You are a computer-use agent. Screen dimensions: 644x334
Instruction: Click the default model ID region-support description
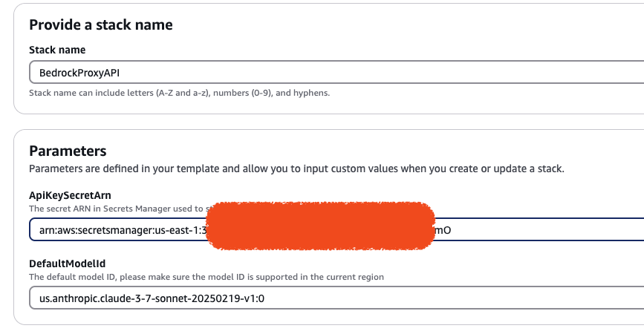coord(206,277)
